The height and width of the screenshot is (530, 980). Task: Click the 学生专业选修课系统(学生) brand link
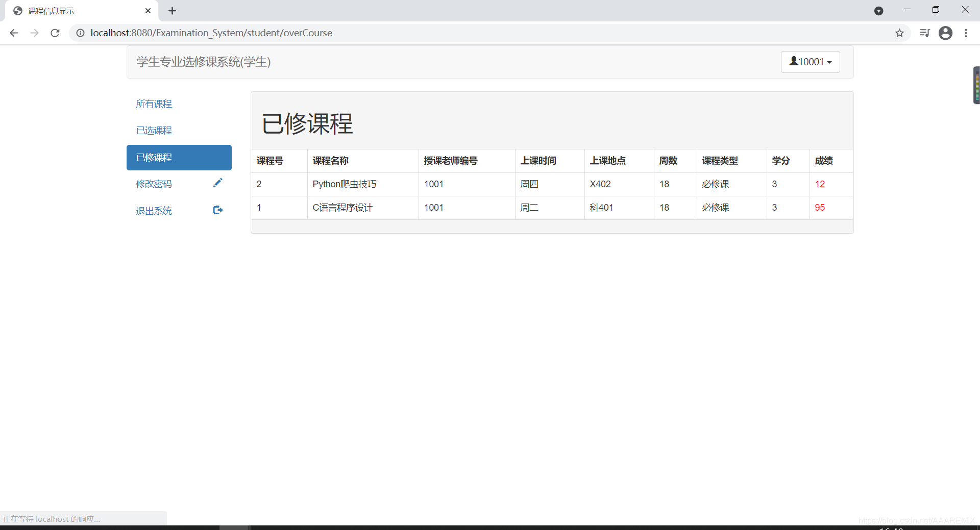coord(203,62)
